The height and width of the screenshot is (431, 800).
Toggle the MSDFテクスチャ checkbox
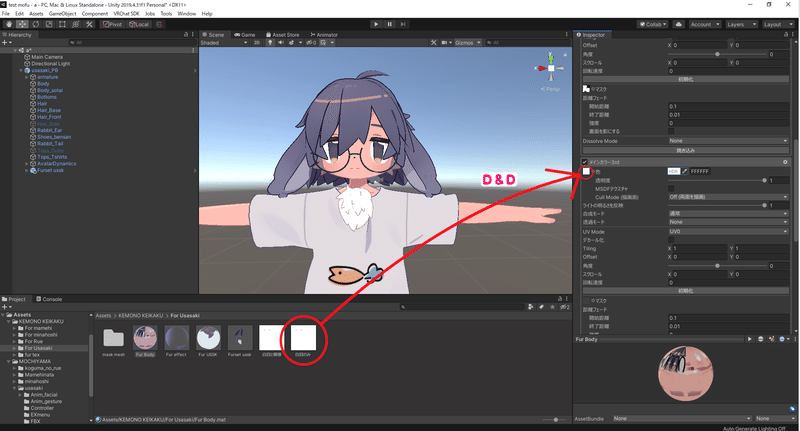[671, 189]
